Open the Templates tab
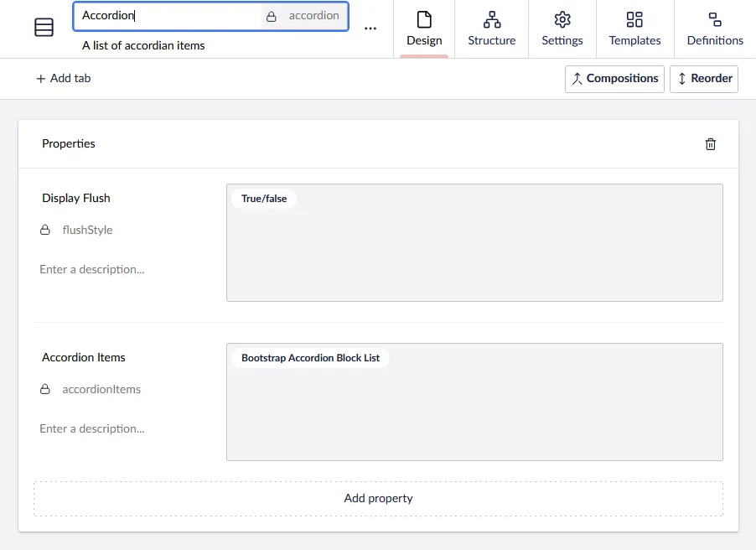 (634, 29)
